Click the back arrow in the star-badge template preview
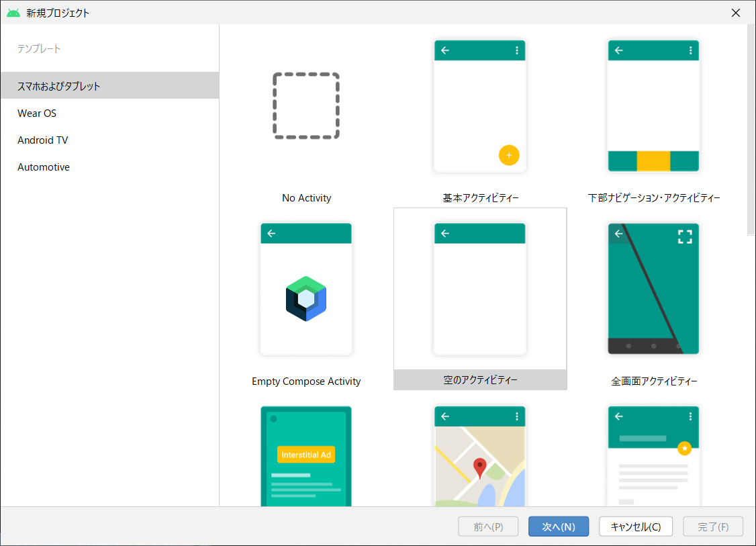756x546 pixels. point(618,416)
